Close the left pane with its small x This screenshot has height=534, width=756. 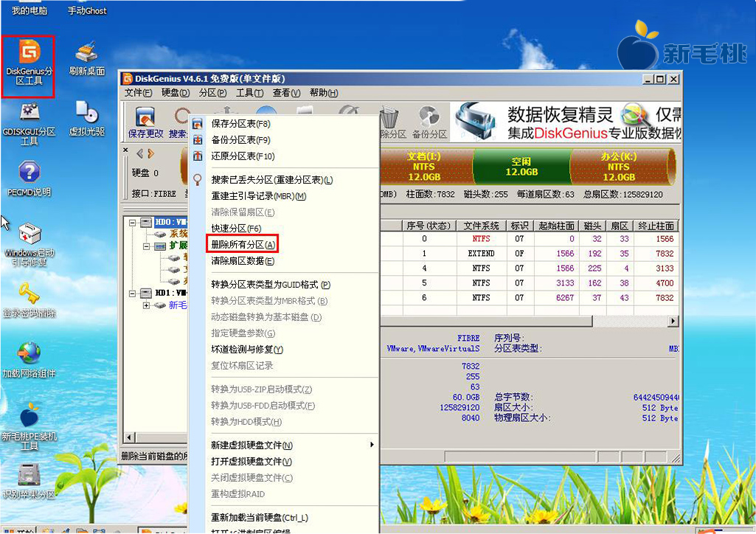point(125,150)
